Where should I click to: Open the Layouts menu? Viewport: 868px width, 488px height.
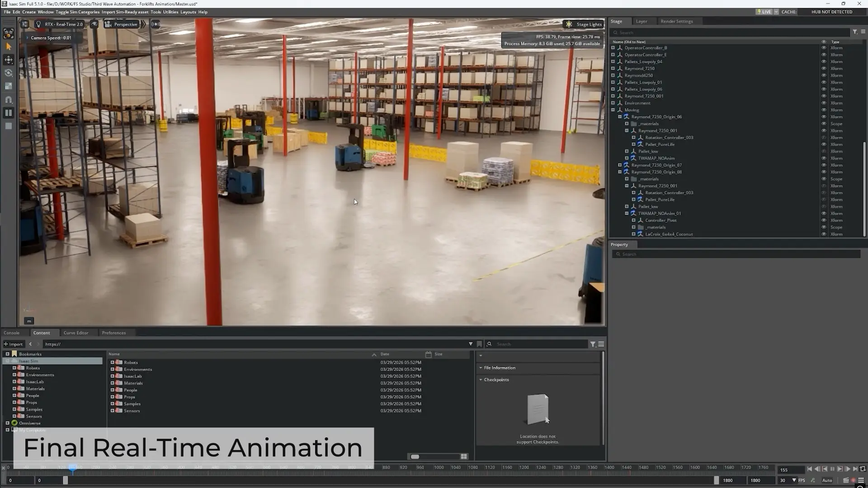188,12
